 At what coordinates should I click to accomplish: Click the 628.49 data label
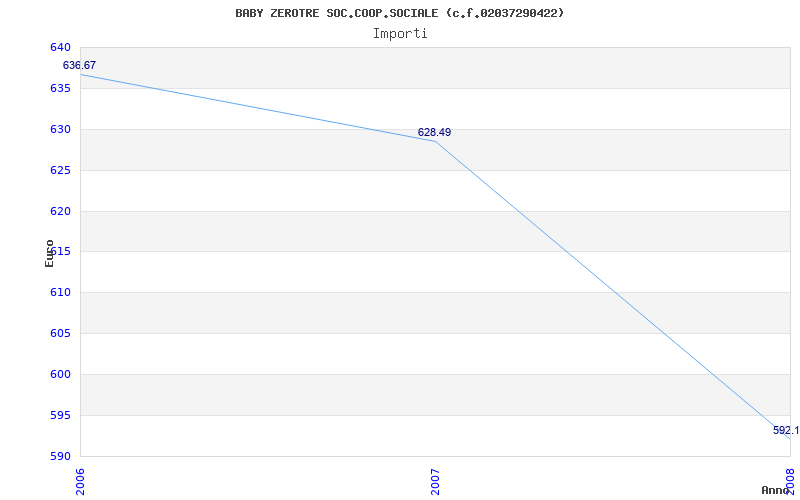(x=434, y=132)
